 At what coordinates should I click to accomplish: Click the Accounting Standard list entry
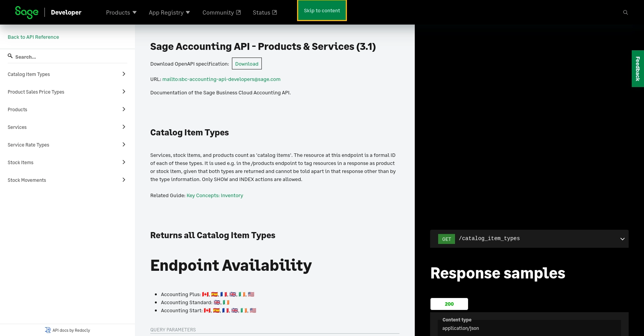click(195, 303)
